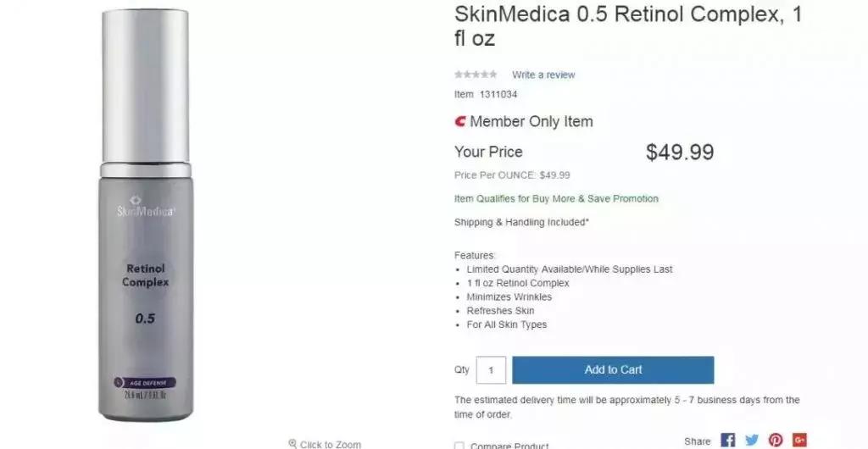Image resolution: width=868 pixels, height=449 pixels.
Task: Click the SkinMedica product title
Action: pos(627,26)
